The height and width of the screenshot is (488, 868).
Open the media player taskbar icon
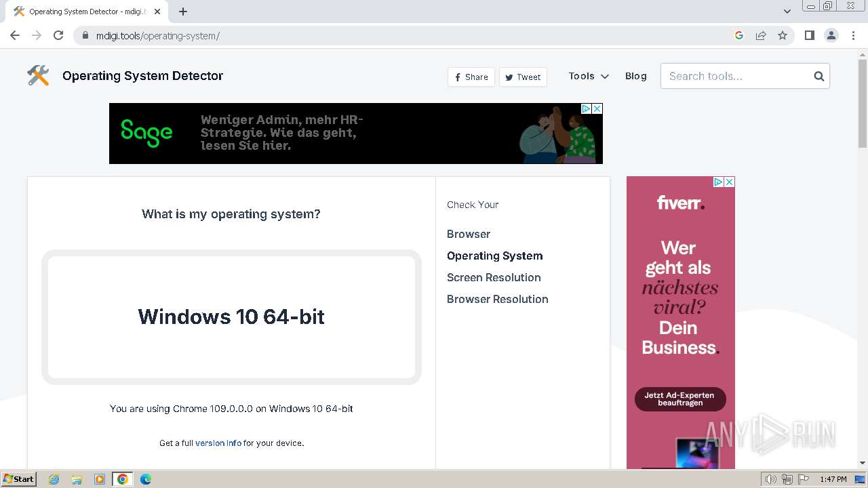point(100,479)
